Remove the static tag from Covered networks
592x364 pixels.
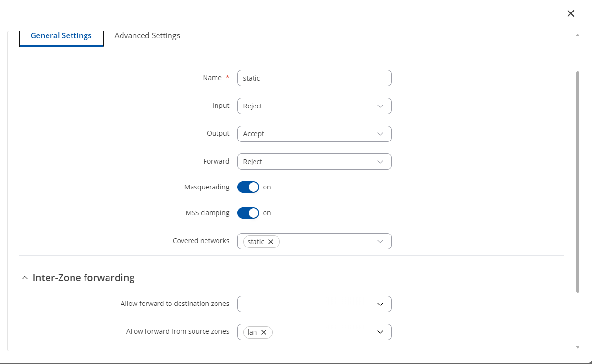pyautogui.click(x=271, y=242)
